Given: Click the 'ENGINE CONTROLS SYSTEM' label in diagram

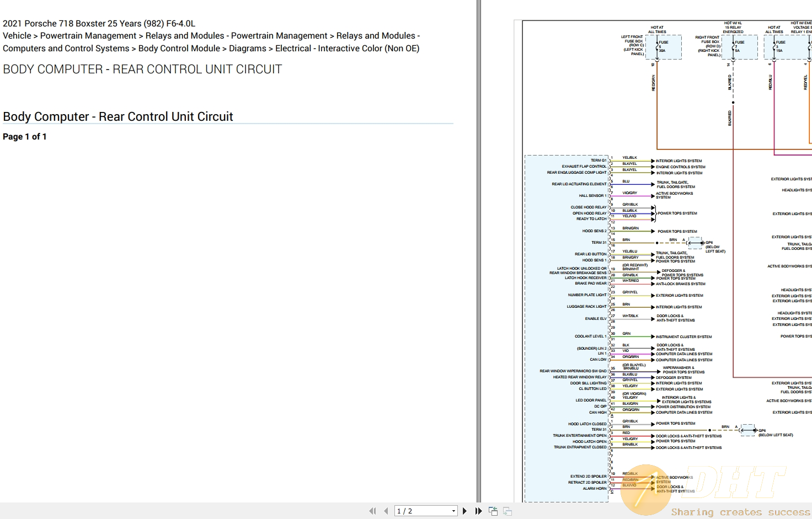Looking at the screenshot, I should click(x=681, y=167).
